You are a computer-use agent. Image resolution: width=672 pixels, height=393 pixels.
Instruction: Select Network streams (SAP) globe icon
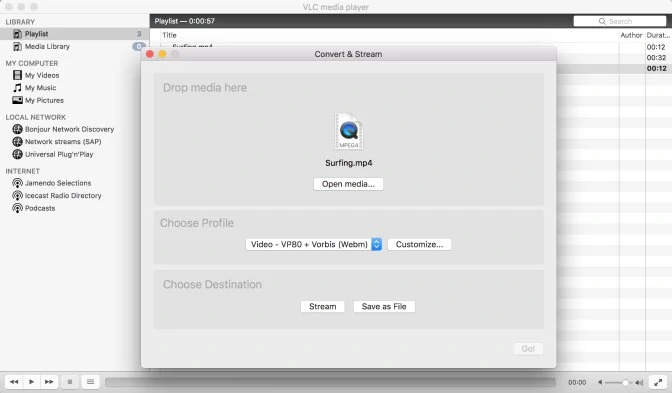(17, 141)
